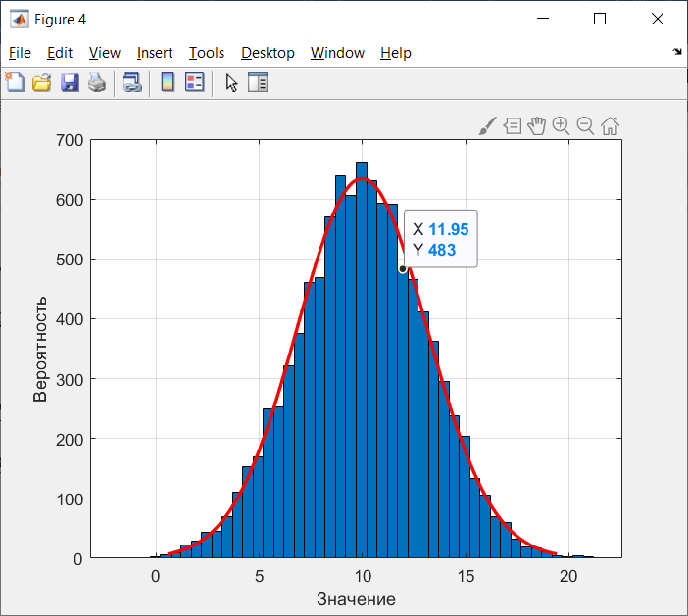Screen dimensions: 688x616
Task: Save figure using the floppy disk icon
Action: pyautogui.click(x=70, y=82)
